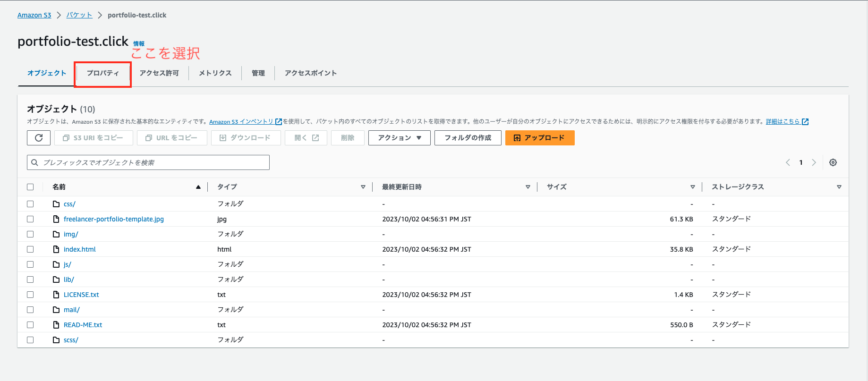Check the js/ row checkbox
868x381 pixels.
pos(30,264)
